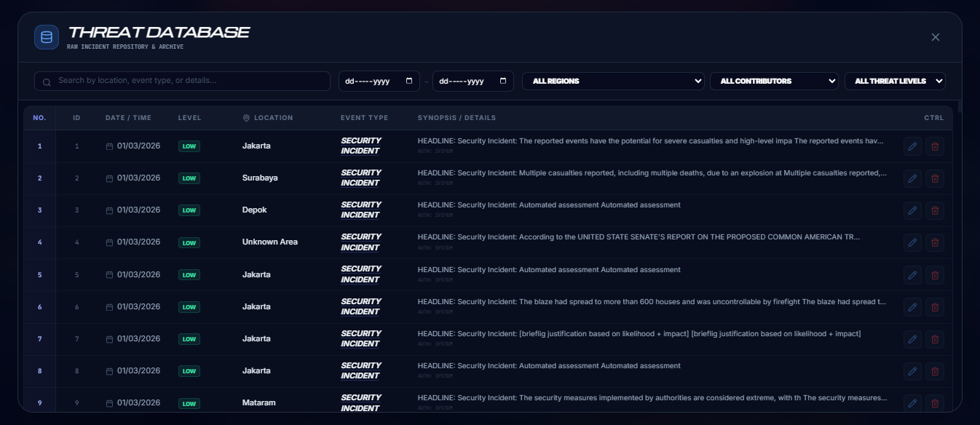Click the SYNOPSIS / DETAILS column header
Screen dimensions: 980x425
tap(457, 118)
